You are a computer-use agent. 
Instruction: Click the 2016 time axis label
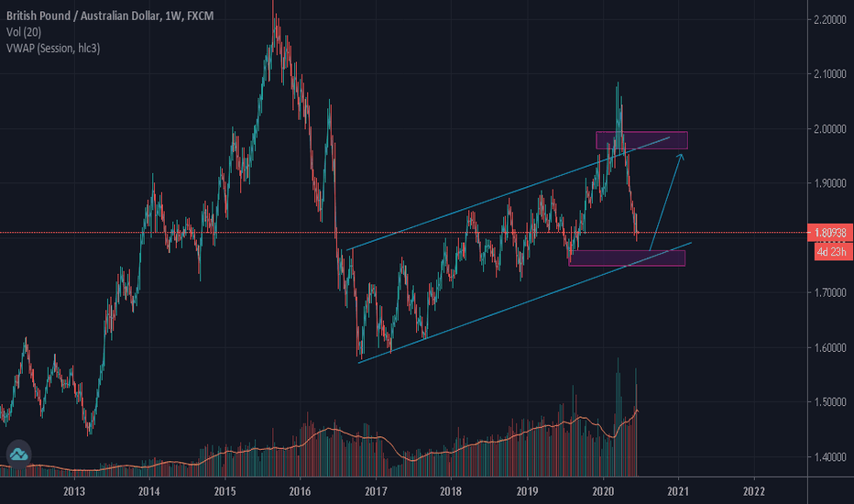tap(301, 491)
